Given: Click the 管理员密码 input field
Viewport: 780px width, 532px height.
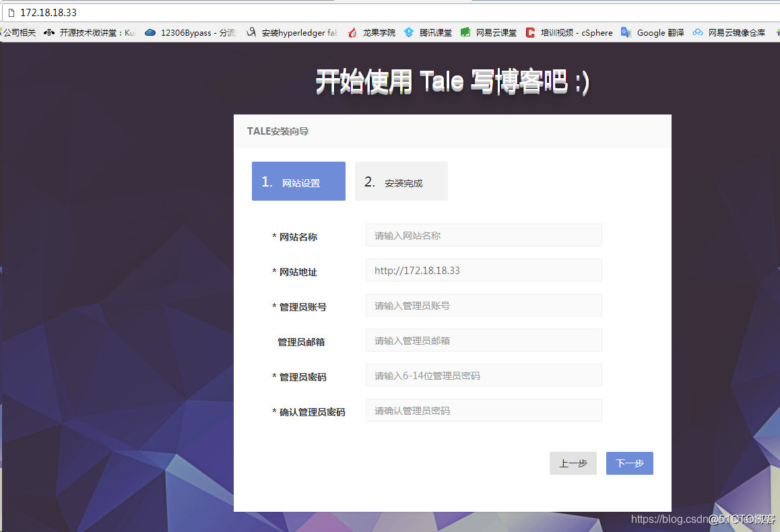Looking at the screenshot, I should pos(483,375).
